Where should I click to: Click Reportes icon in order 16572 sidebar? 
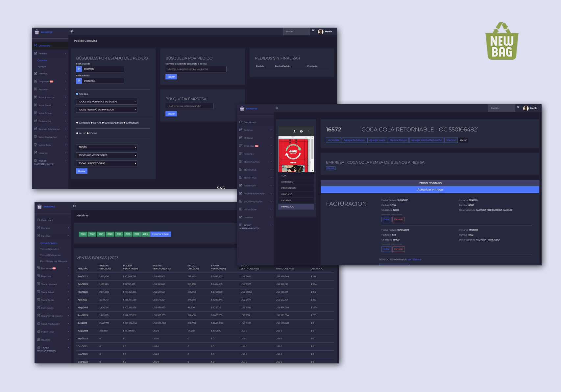click(x=241, y=154)
